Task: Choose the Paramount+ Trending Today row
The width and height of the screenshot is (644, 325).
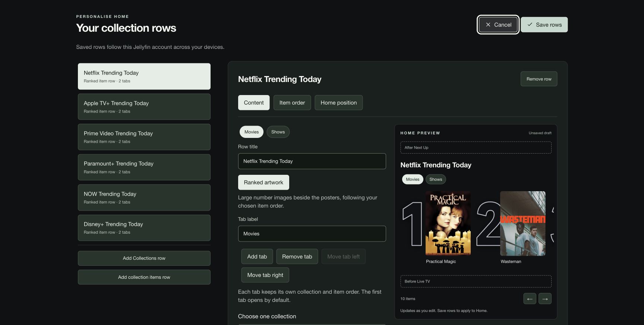Action: (x=144, y=167)
